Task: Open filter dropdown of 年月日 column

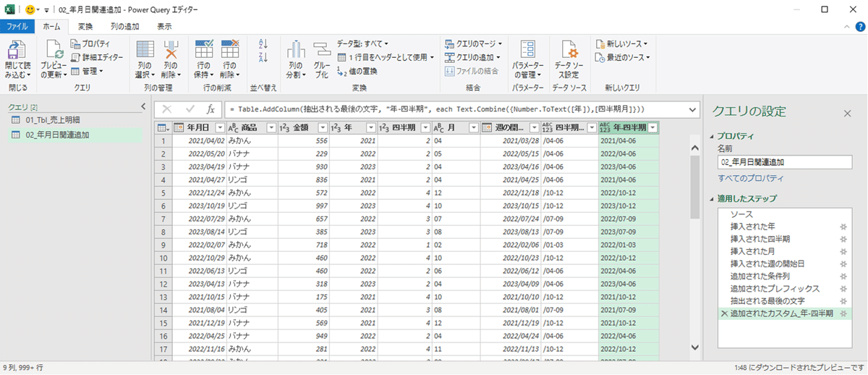Action: 218,128
